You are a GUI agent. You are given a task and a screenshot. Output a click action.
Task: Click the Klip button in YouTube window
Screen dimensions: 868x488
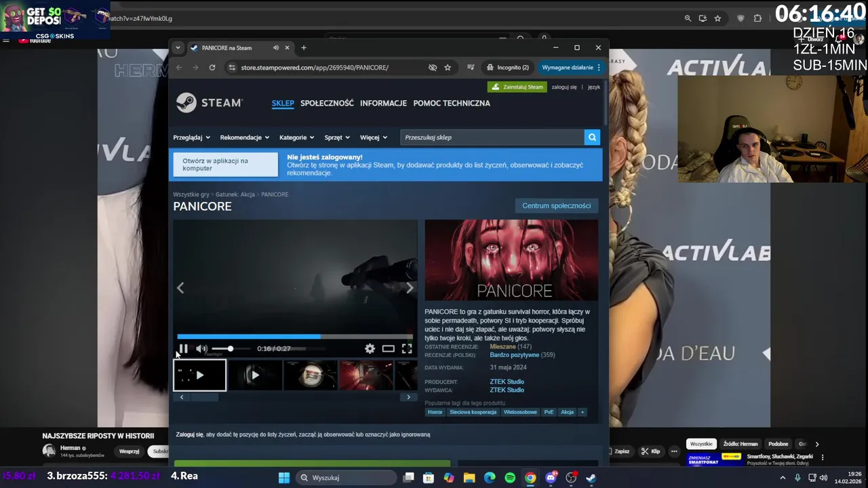[650, 451]
